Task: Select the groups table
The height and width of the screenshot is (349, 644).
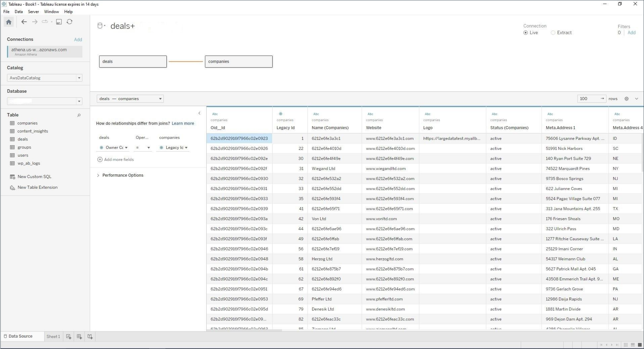Action: tap(24, 147)
